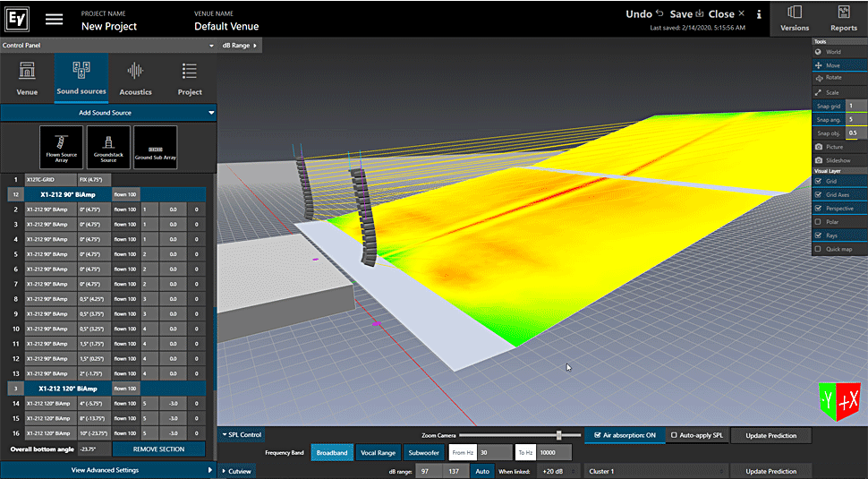Click the EV logo icon
This screenshot has width=868, height=479.
[x=17, y=19]
